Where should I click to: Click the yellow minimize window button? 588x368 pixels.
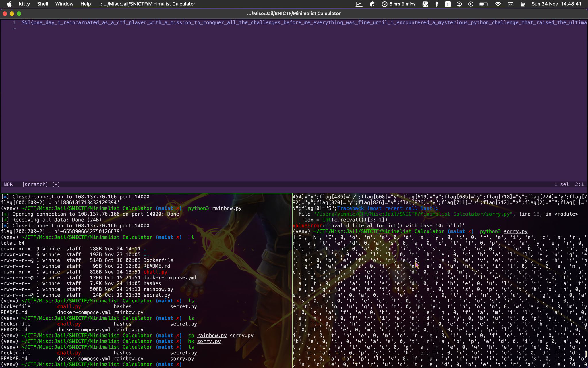12,14
